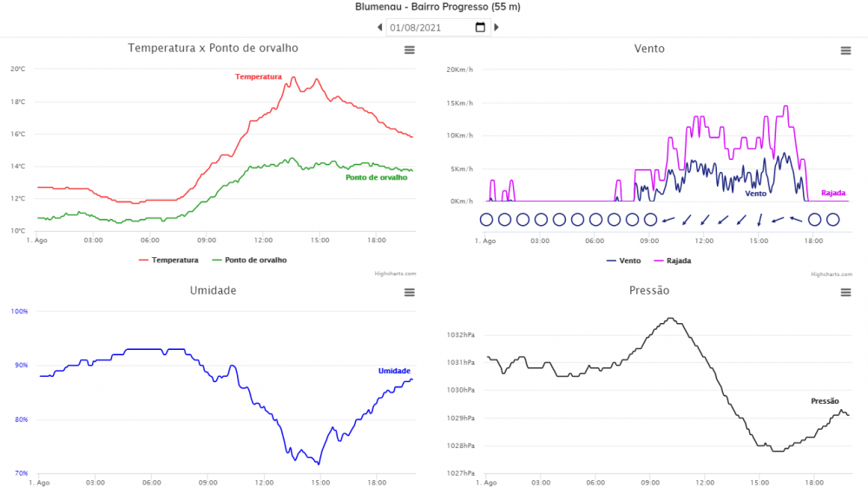Click the magenta Rajada series label
Screen dimensions: 868x495
point(832,193)
